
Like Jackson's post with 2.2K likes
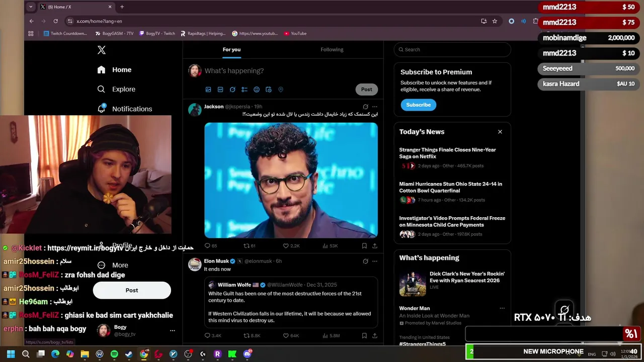click(x=291, y=246)
